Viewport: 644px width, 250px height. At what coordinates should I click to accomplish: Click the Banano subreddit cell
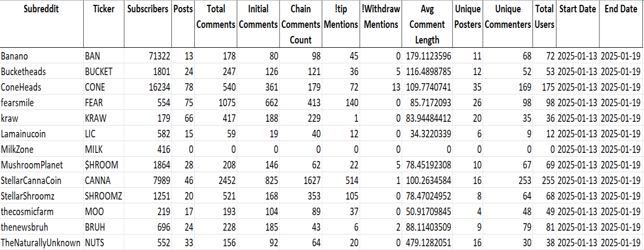point(42,56)
